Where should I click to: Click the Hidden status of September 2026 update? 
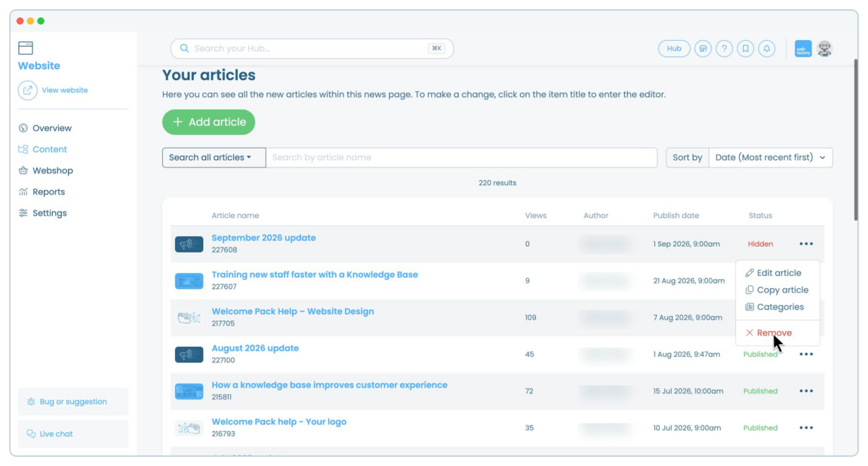(x=760, y=244)
